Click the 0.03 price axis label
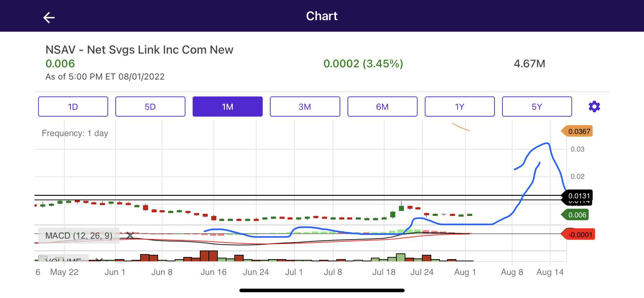This screenshot has width=644, height=298. click(x=578, y=149)
